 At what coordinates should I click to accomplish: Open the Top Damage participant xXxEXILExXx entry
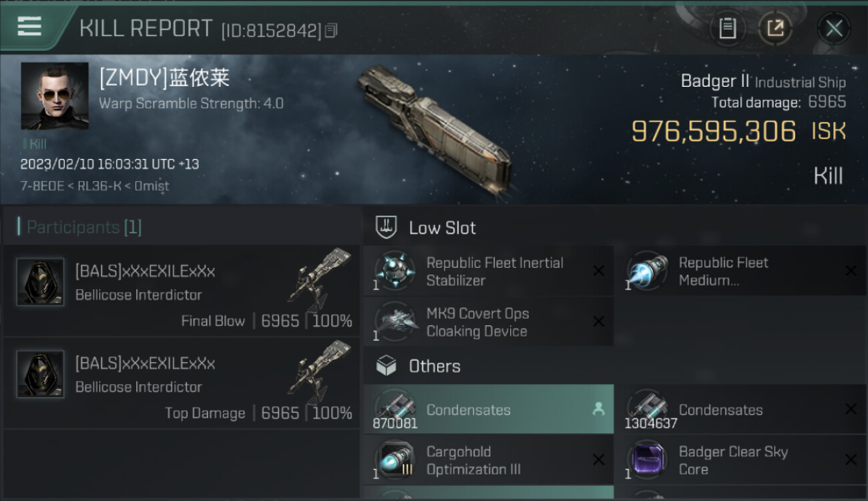coord(182,384)
